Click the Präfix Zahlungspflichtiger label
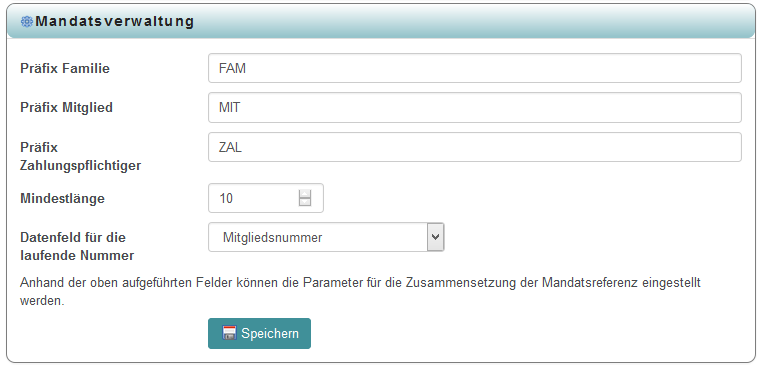 [x=81, y=156]
